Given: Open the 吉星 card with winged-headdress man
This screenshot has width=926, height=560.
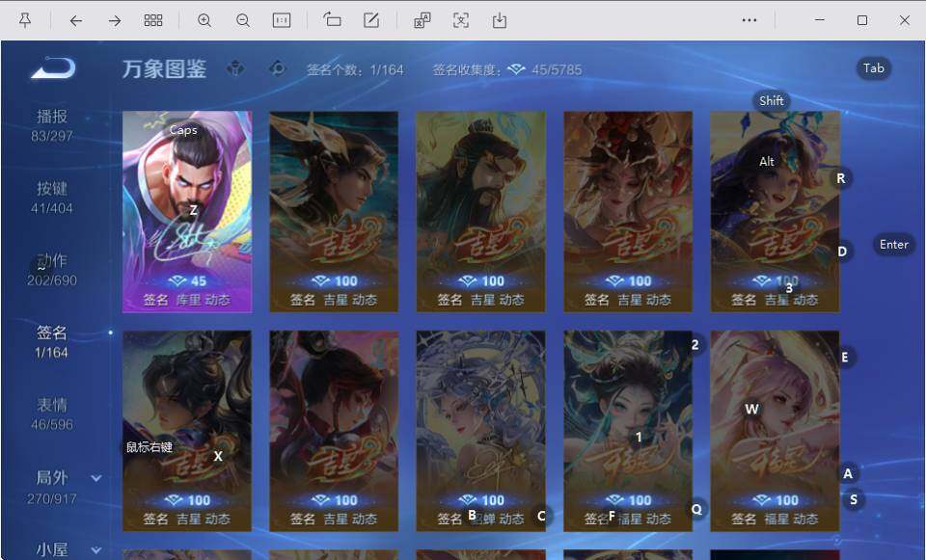Looking at the screenshot, I should tap(334, 212).
